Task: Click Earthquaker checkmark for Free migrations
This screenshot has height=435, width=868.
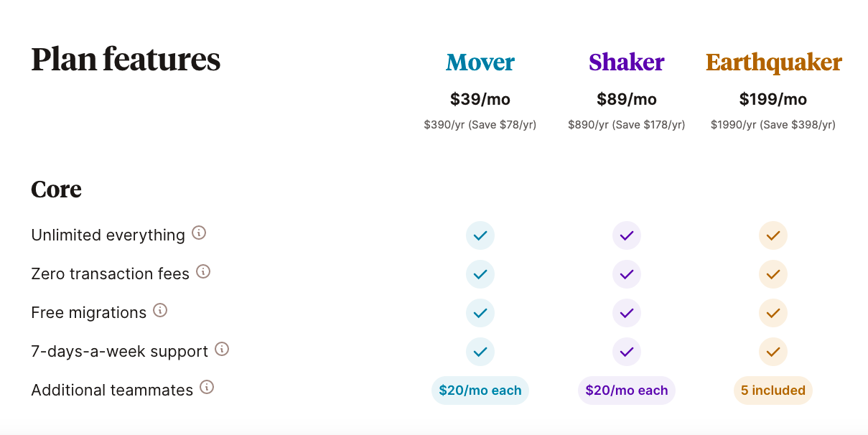Action: coord(773,313)
